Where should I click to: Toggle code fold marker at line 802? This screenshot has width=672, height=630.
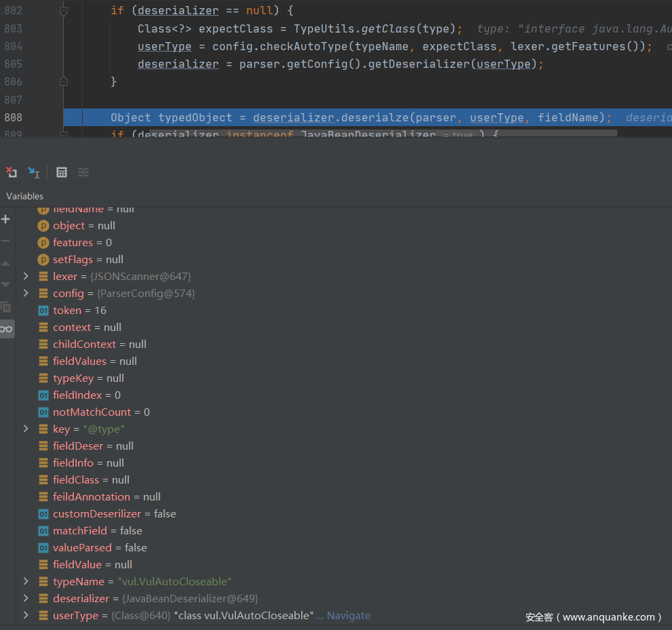[x=64, y=12]
